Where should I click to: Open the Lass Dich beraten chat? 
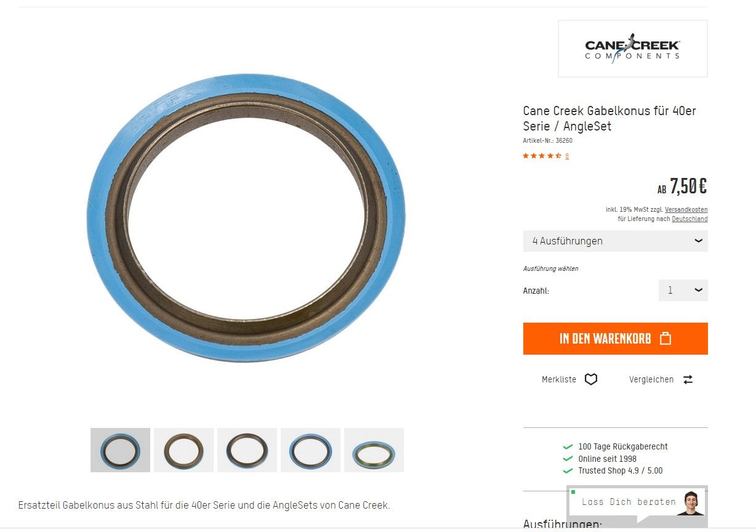629,502
